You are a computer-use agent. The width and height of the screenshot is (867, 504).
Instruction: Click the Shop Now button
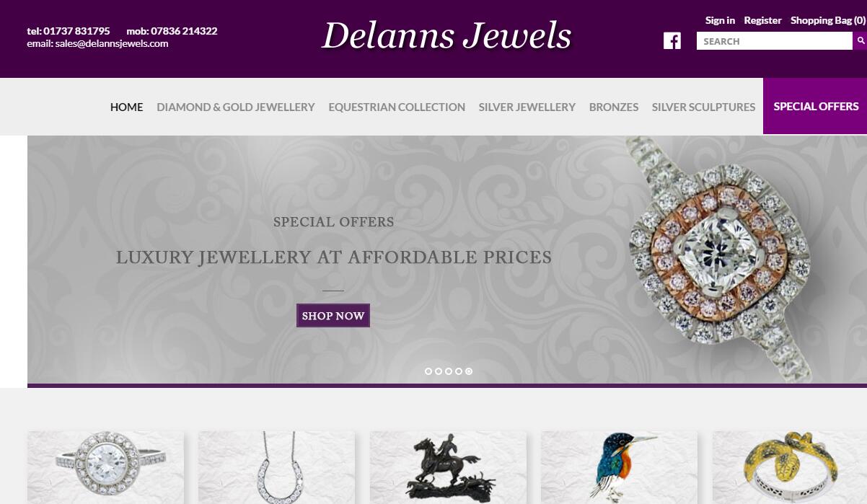[333, 316]
